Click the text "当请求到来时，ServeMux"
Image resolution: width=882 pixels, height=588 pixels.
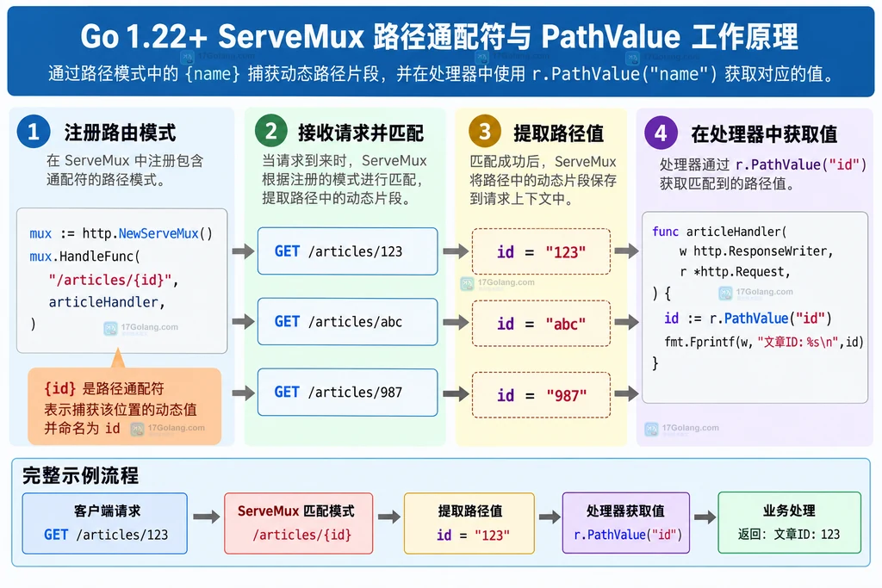coord(345,161)
